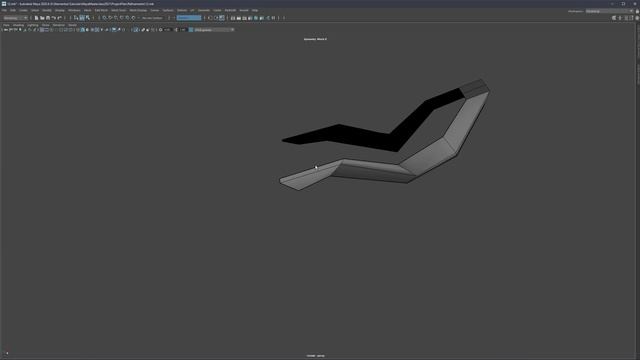Screen dimensions: 640x360
Task: Start IPR render icon
Action: click(244, 18)
